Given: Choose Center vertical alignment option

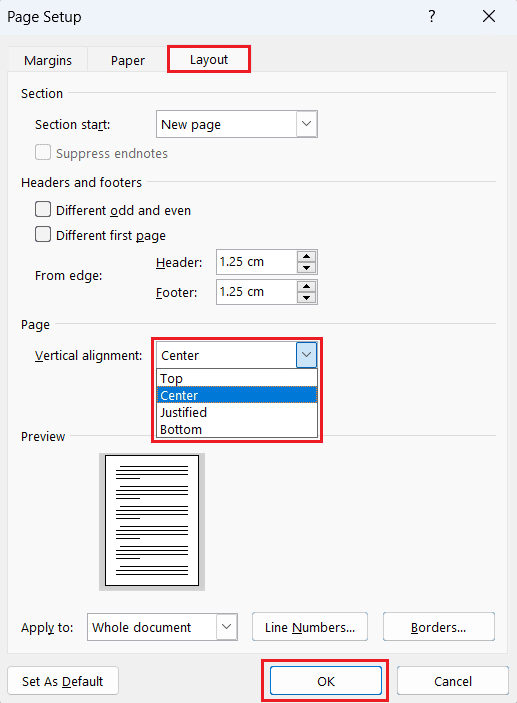Looking at the screenshot, I should (237, 395).
